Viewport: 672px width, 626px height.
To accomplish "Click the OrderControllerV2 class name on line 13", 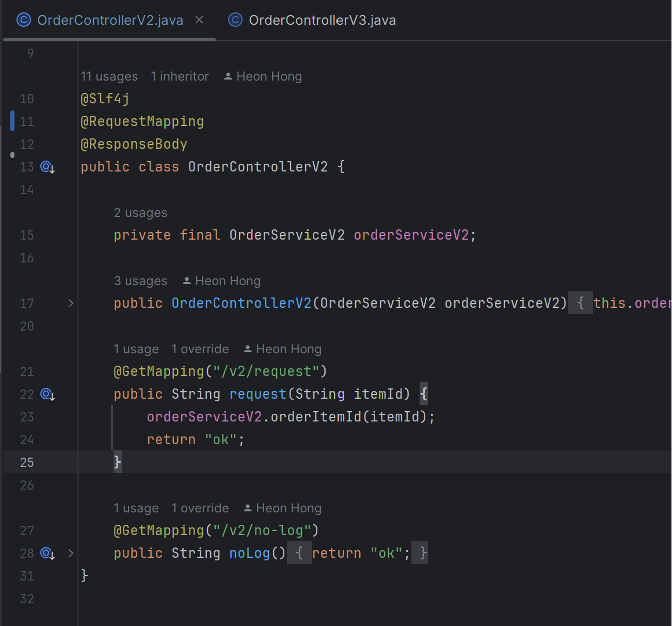I will tap(258, 167).
